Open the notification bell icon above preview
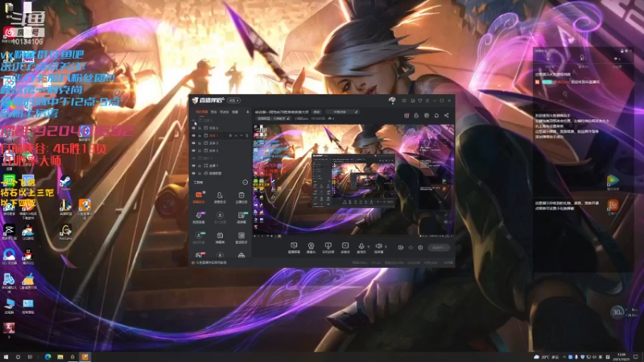The height and width of the screenshot is (362, 644). tap(436, 116)
